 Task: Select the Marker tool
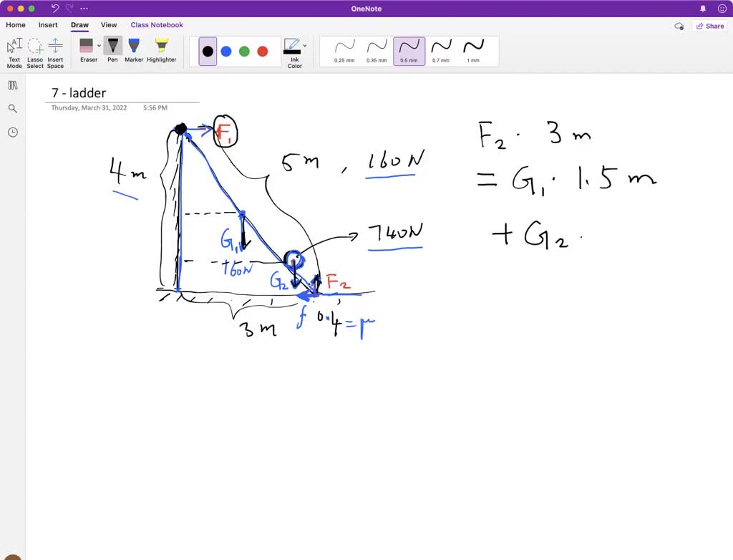tap(134, 50)
